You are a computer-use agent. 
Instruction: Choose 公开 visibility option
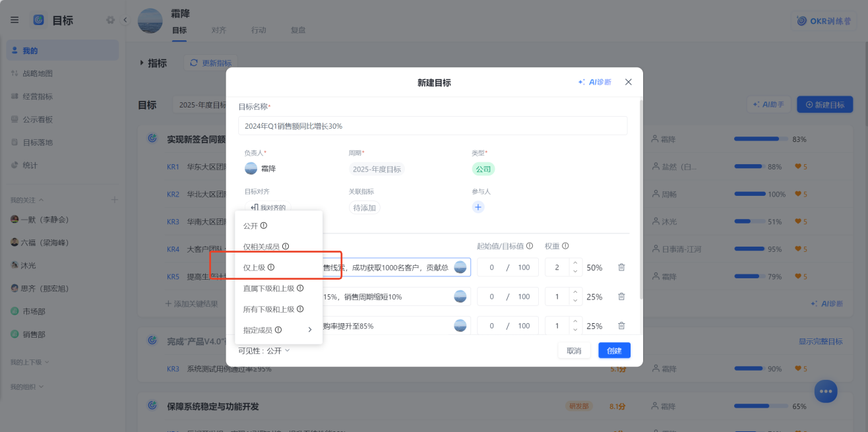[x=278, y=226]
